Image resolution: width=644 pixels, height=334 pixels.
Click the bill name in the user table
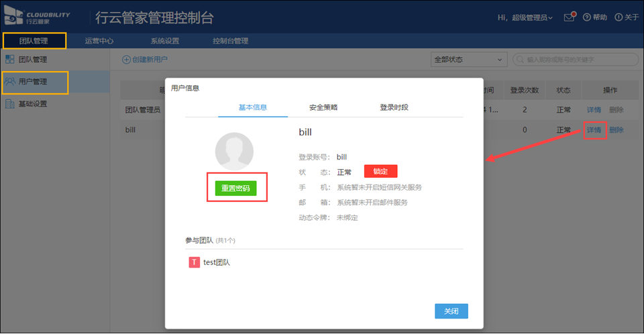point(130,130)
